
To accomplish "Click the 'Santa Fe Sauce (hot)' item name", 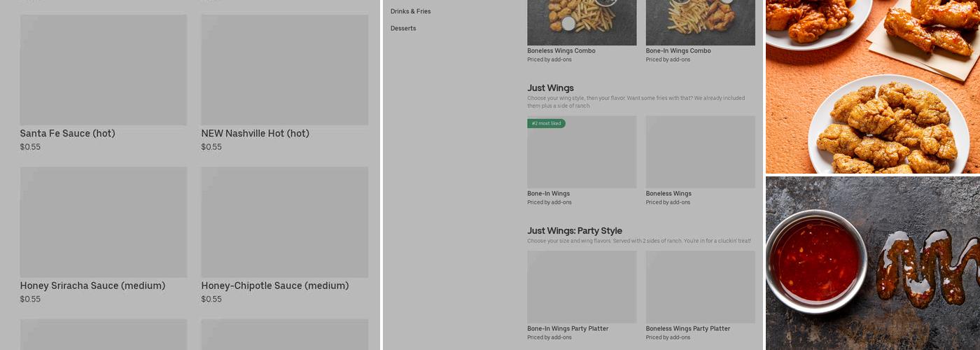I will click(67, 134).
